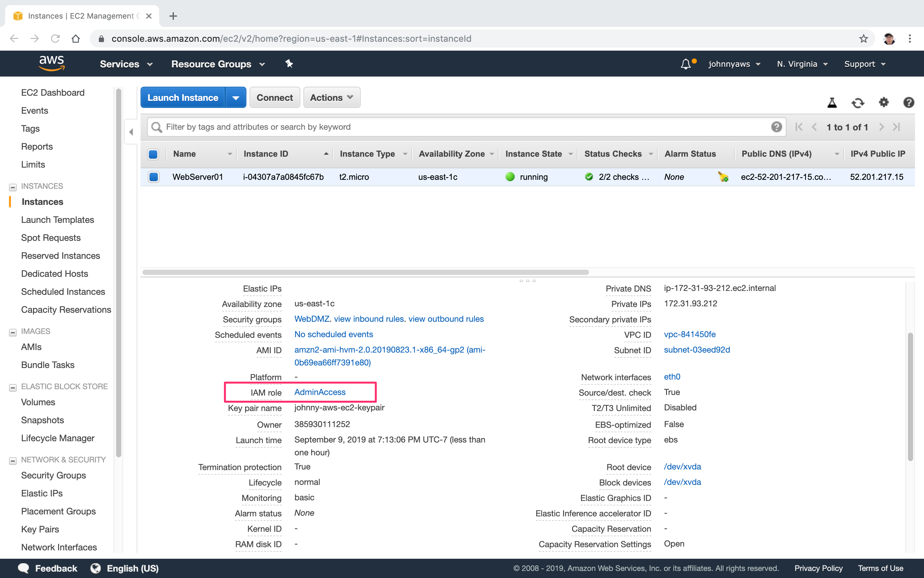Collapse the ELASTIC BLOCK STORE section
The height and width of the screenshot is (578, 924).
13,387
